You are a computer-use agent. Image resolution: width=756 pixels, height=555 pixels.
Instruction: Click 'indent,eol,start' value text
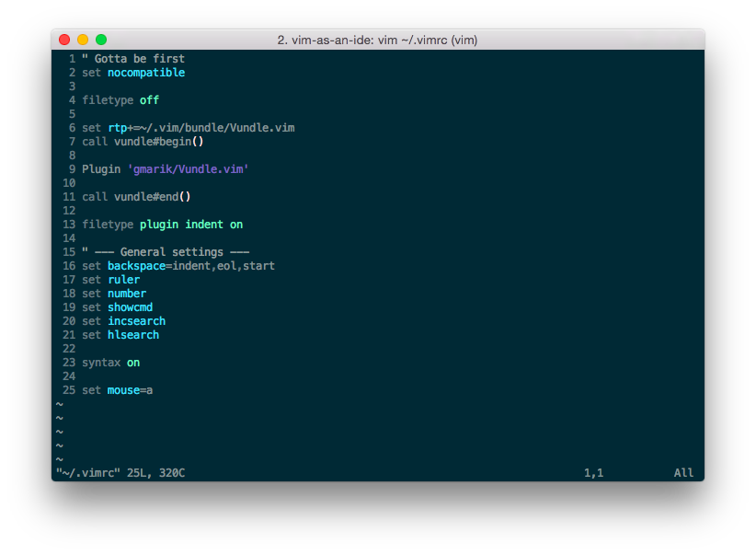(223, 266)
